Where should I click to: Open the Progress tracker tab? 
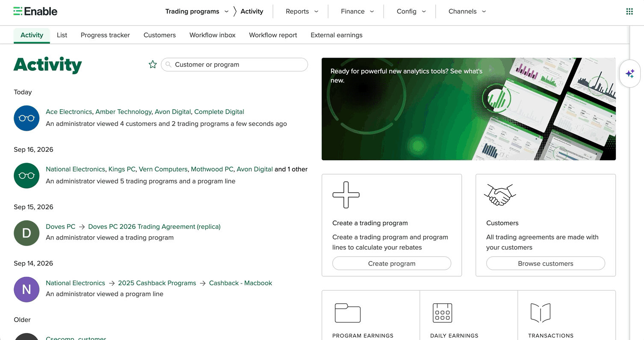coord(105,35)
